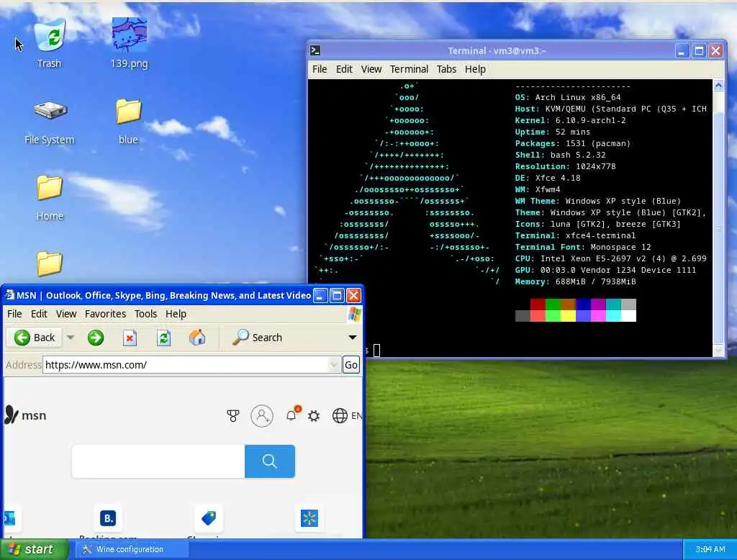Open MSN settings gear icon

[x=314, y=415]
